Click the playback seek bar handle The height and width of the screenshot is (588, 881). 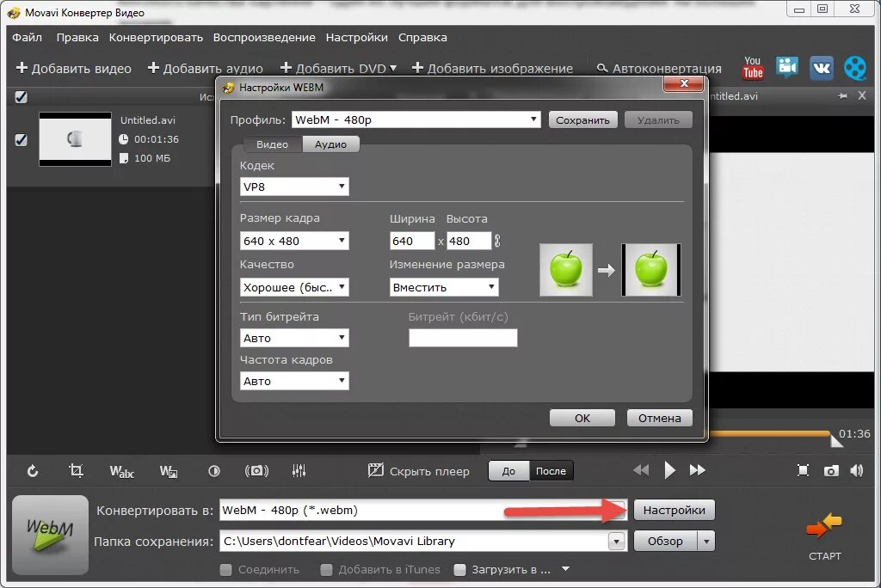point(836,440)
